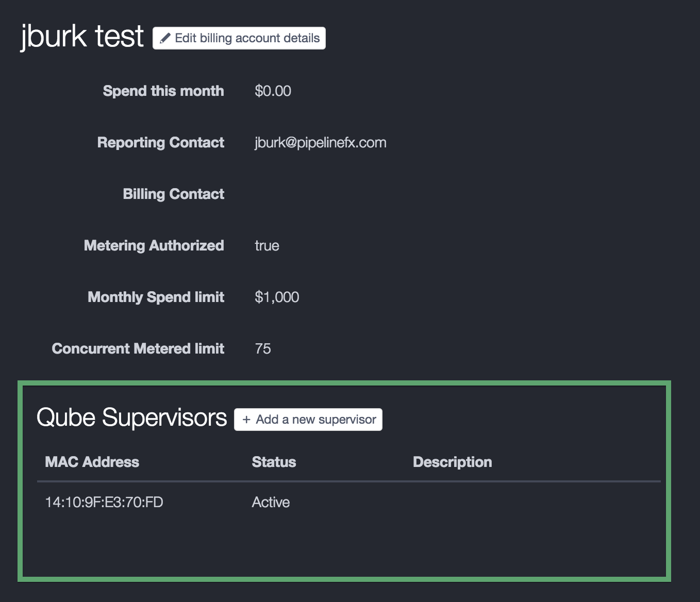The image size is (700, 602).
Task: Click the $0.00 spend value
Action: [x=273, y=91]
